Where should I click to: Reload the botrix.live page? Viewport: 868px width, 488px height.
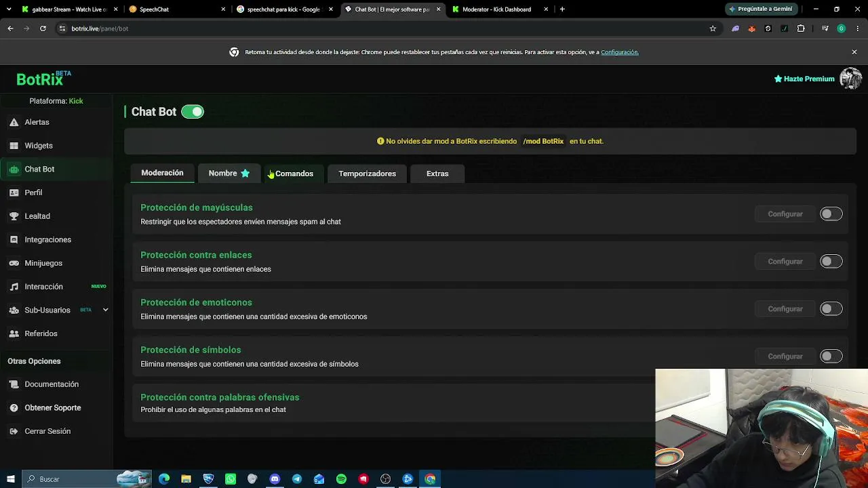point(43,28)
